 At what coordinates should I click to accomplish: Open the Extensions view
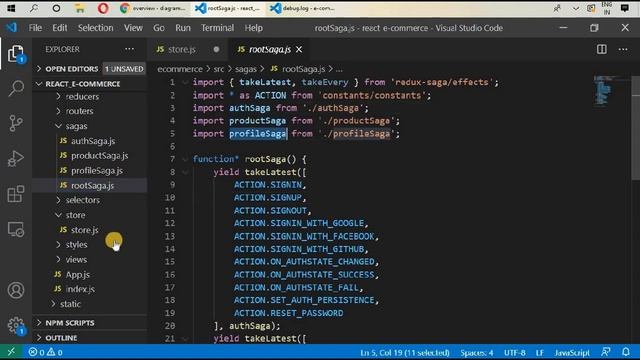coord(16,194)
